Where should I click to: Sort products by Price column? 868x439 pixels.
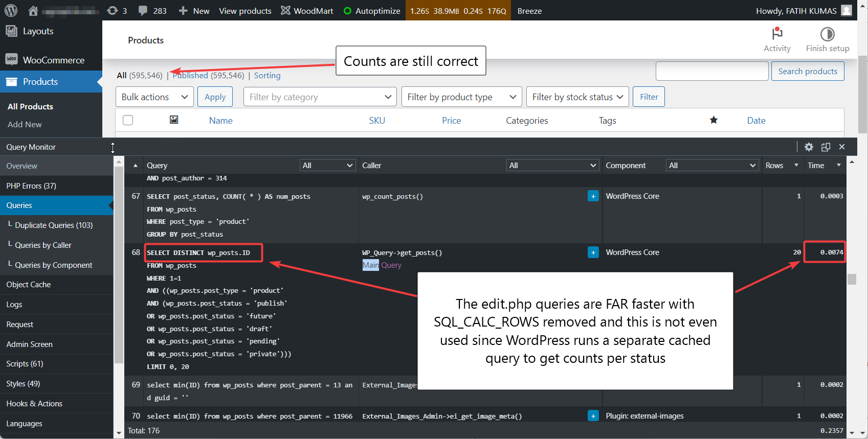pyautogui.click(x=451, y=121)
